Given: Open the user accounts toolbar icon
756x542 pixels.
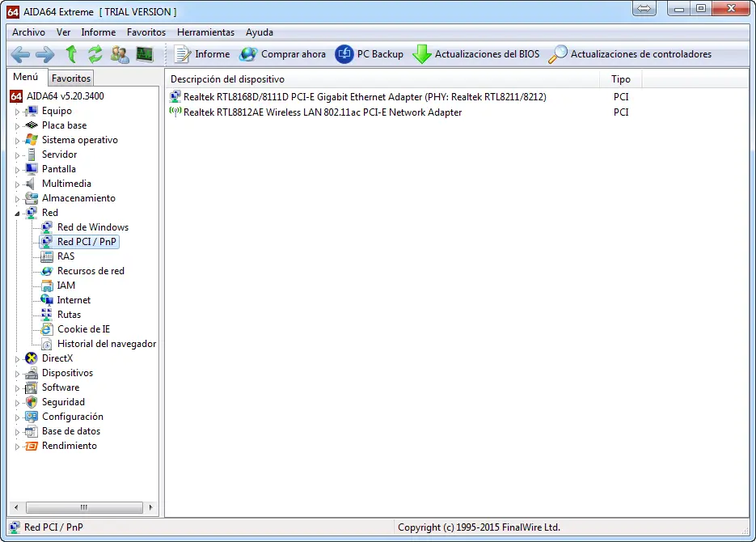Looking at the screenshot, I should point(120,54).
